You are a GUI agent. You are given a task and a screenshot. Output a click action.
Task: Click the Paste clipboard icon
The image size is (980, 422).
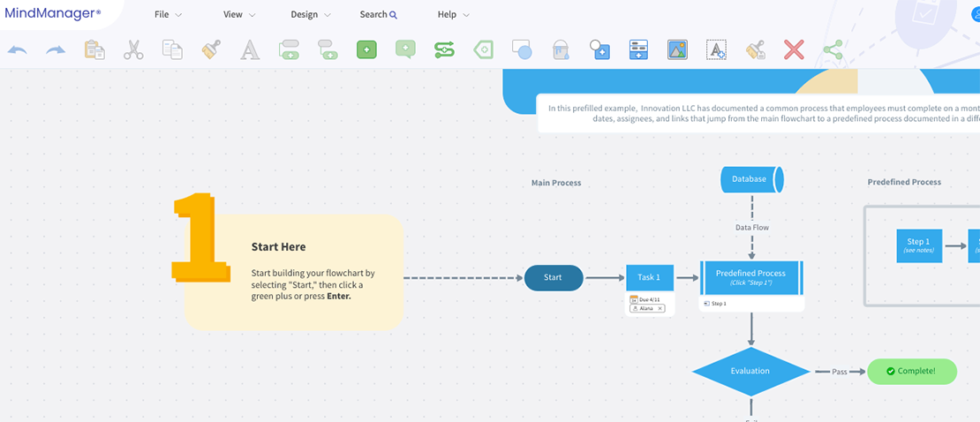click(x=94, y=49)
